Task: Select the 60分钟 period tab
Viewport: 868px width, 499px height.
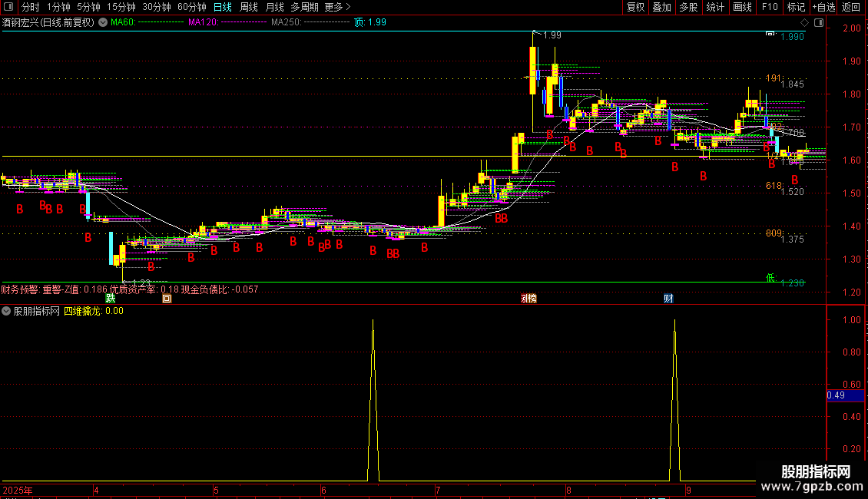Action: click(x=192, y=7)
